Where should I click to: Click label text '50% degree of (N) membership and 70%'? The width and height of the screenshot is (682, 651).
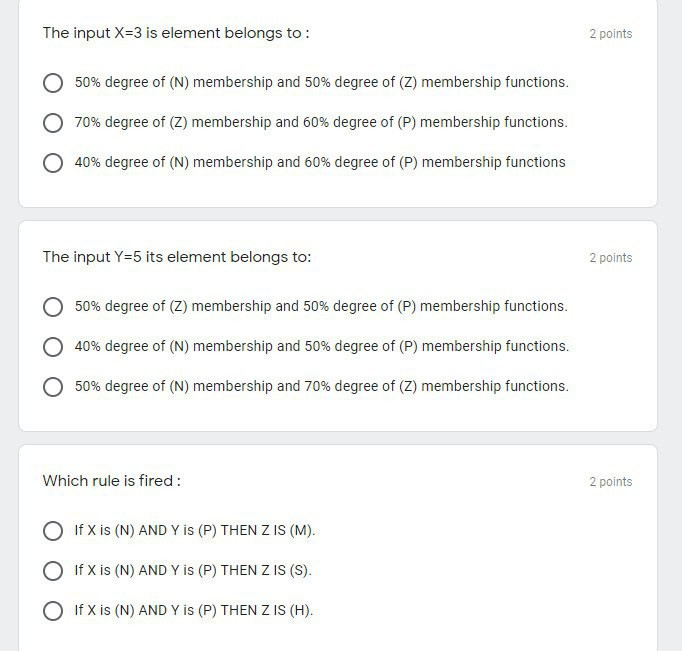point(203,386)
